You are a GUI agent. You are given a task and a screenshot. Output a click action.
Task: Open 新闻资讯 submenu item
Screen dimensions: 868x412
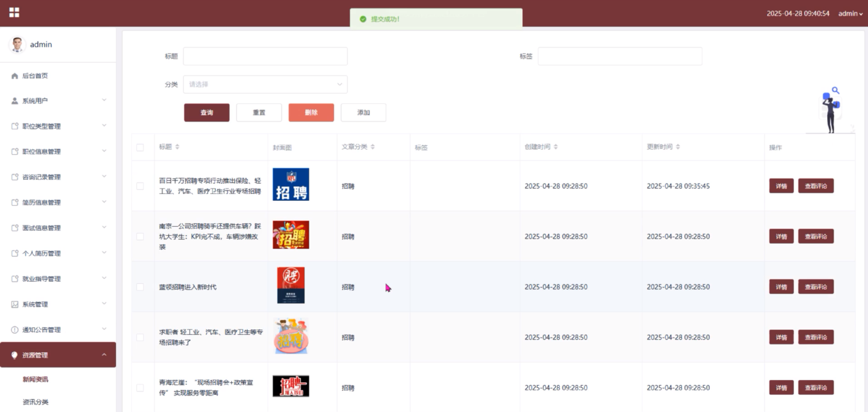pos(35,379)
